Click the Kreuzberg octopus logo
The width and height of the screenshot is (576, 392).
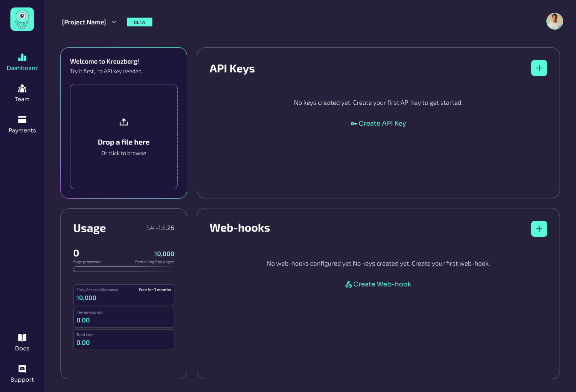[22, 19]
